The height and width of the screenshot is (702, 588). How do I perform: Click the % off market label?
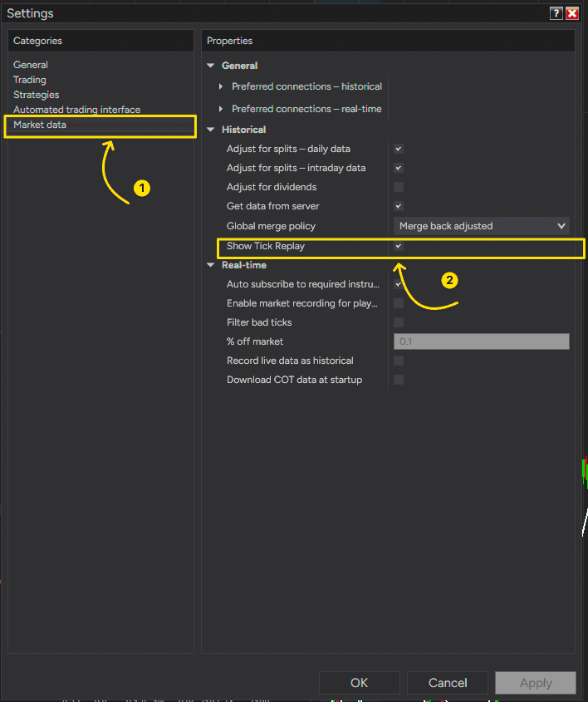coord(255,341)
